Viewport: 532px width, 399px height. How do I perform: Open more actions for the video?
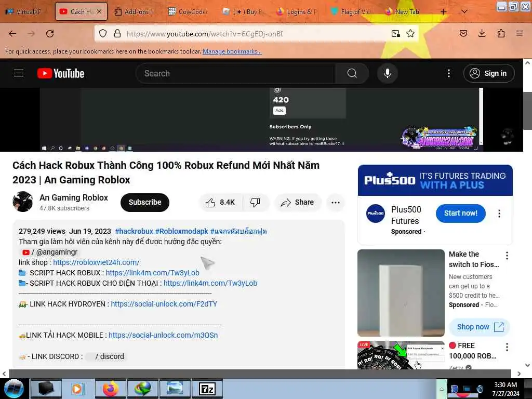pyautogui.click(x=336, y=203)
